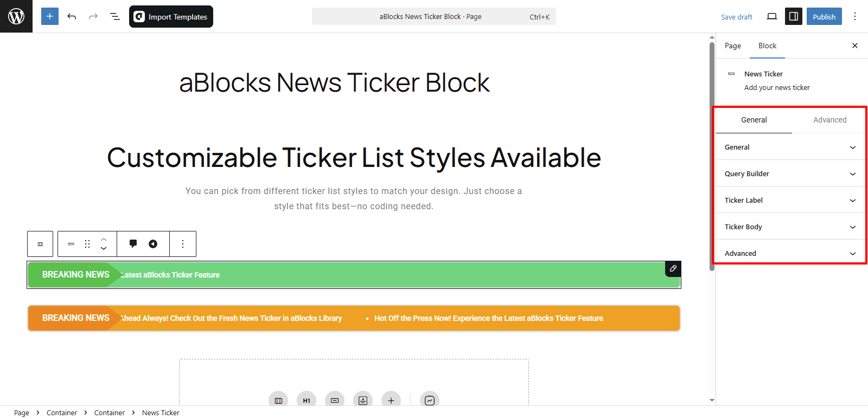868x419 pixels.
Task: Switch to the Page sidebar tab
Action: coord(733,46)
